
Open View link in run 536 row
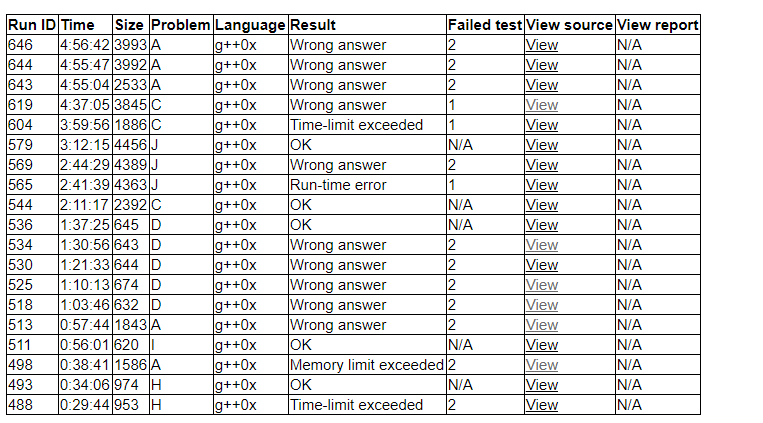click(x=541, y=225)
